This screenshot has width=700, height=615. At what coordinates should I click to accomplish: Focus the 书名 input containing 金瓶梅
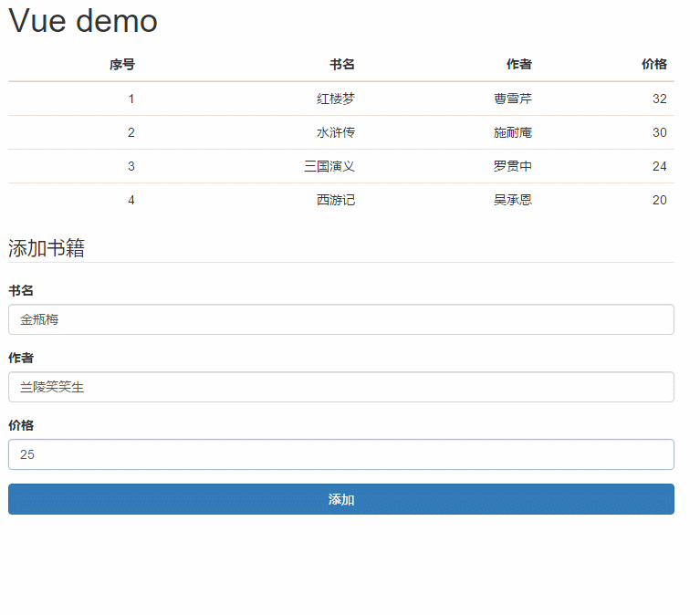click(341, 319)
